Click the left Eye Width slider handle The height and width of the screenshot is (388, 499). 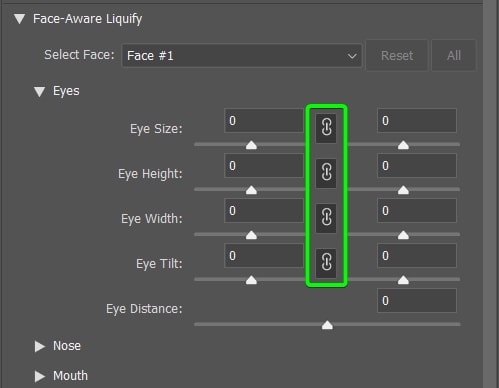[251, 235]
